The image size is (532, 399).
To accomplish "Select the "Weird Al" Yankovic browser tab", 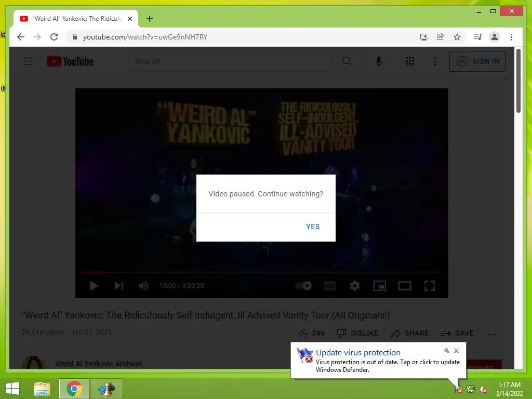I will click(76, 19).
